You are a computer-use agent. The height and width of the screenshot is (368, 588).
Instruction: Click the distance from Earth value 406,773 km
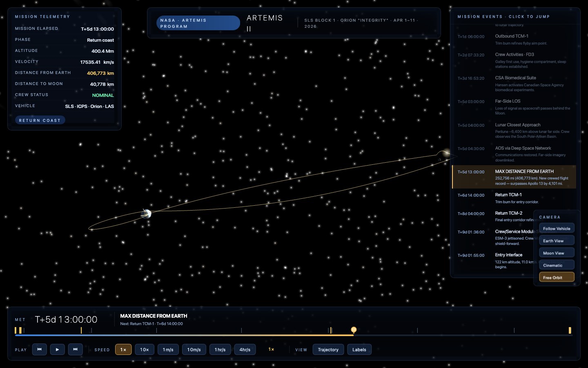click(x=100, y=73)
